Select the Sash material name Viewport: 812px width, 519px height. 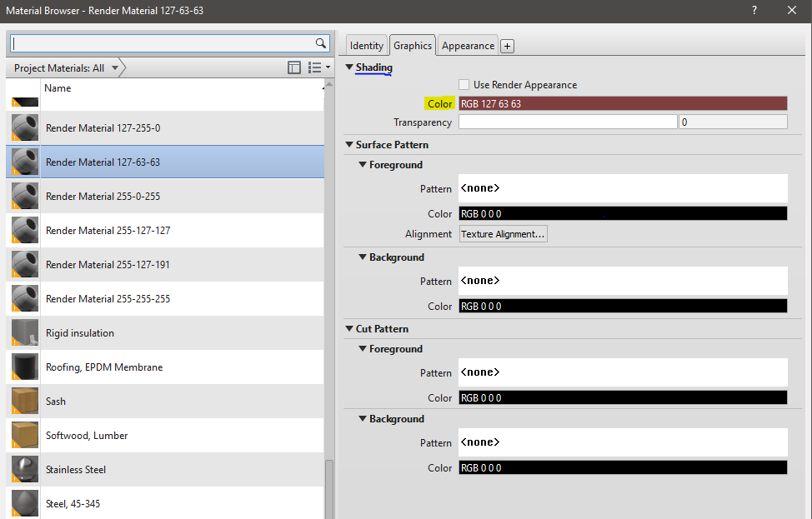55,402
